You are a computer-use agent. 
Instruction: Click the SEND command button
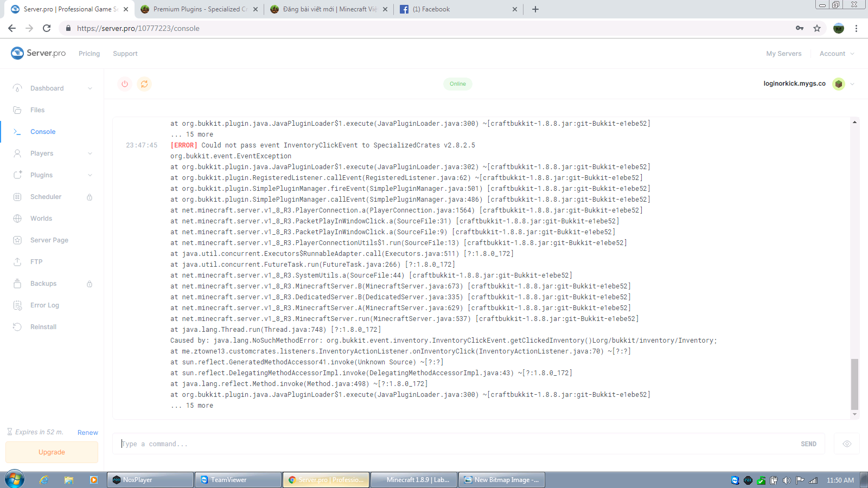(808, 444)
